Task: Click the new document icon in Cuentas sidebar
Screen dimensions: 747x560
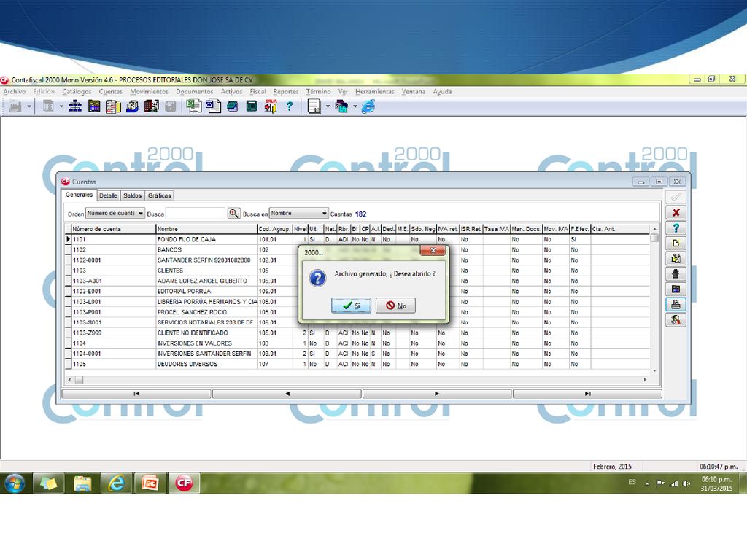Action: pos(676,243)
